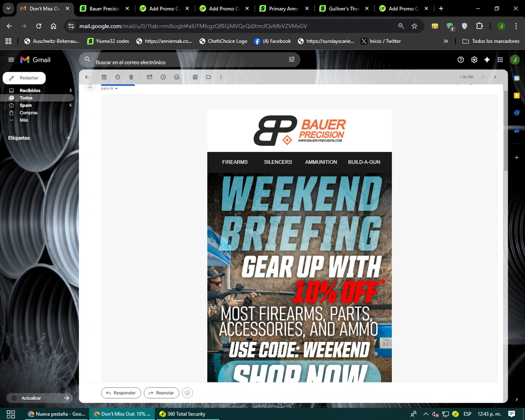This screenshot has height=420, width=525.
Task: Mark email as unread
Action: 149,77
